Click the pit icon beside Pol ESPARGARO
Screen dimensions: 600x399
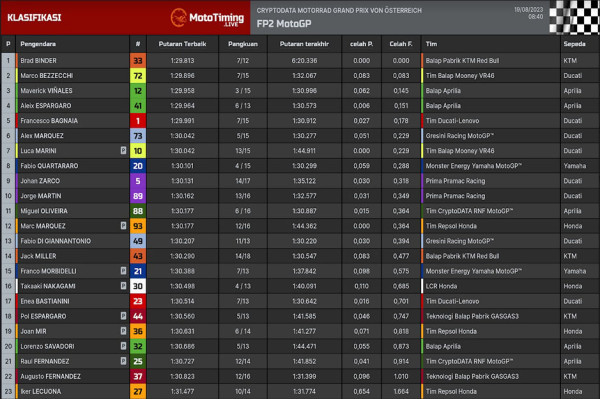[123, 316]
